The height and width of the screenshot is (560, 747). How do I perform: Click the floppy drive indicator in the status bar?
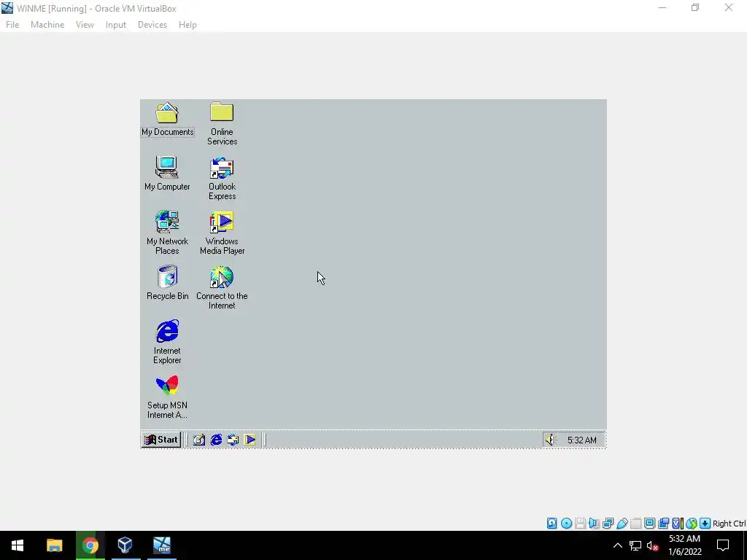coord(580,524)
